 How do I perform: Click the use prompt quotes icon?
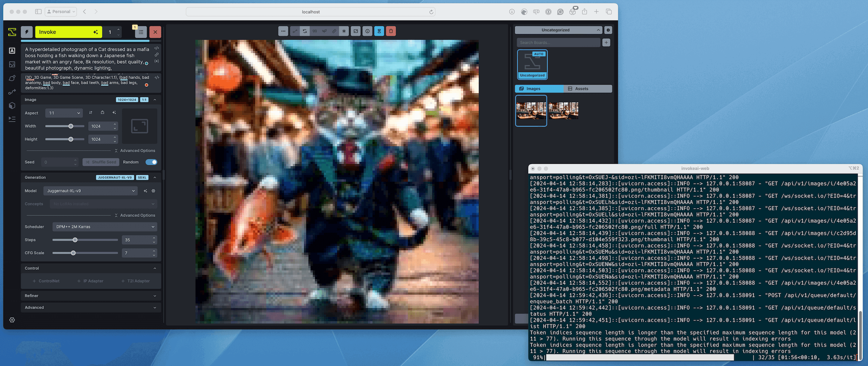pos(315,31)
